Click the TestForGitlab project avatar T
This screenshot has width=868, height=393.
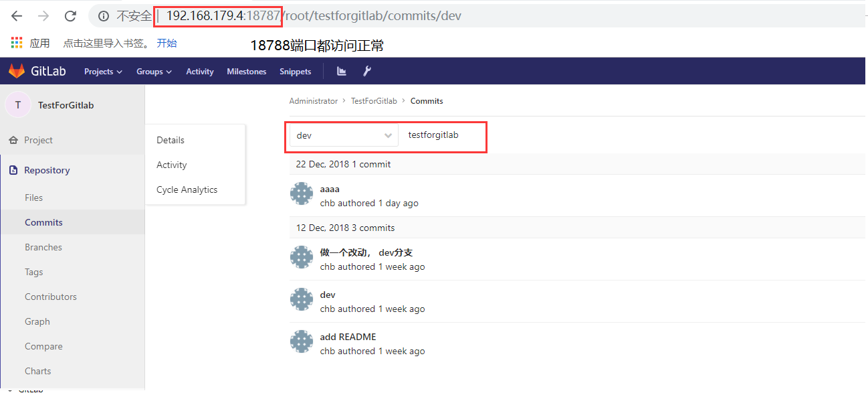pos(18,104)
